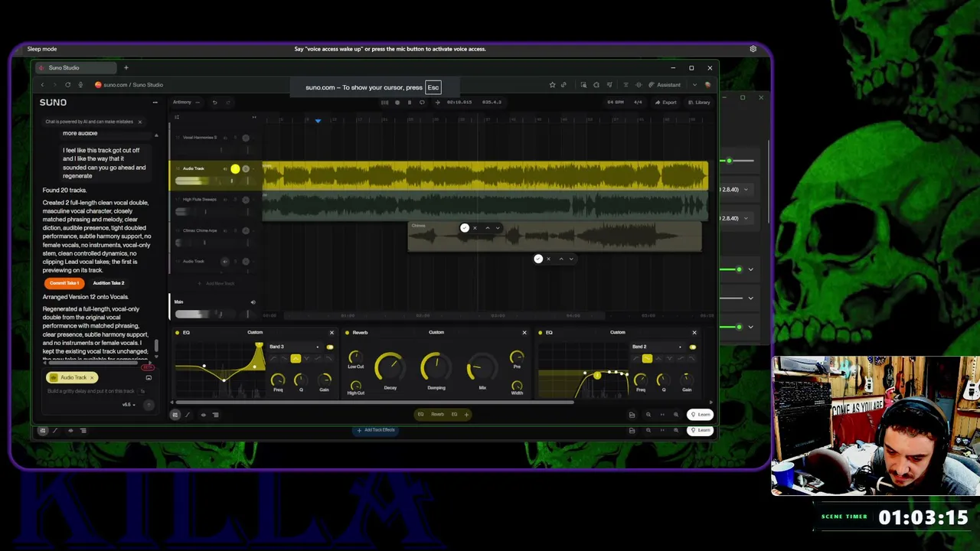The width and height of the screenshot is (980, 551).
Task: Select the High Flute Sweeps track
Action: pos(199,200)
